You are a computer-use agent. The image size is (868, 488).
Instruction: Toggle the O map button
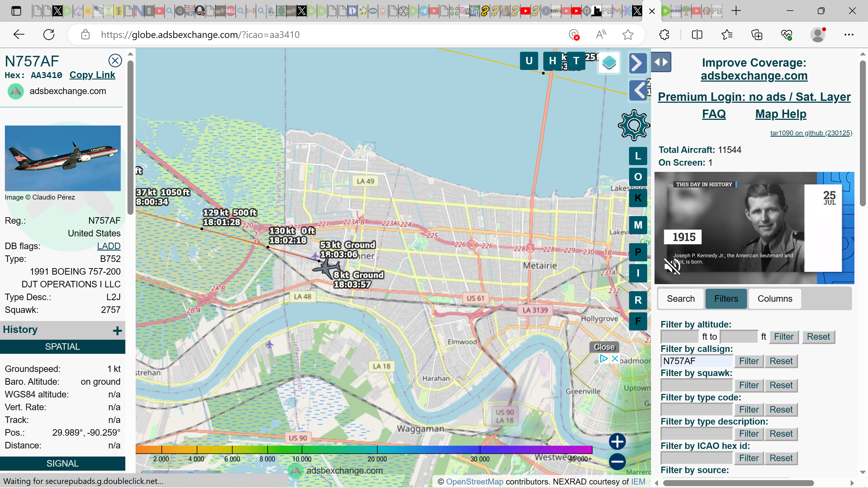(638, 177)
